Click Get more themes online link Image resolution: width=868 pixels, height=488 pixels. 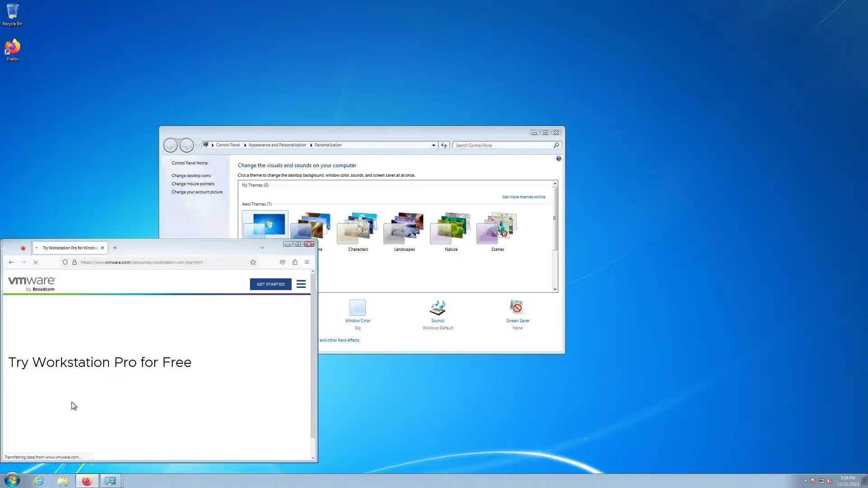[523, 197]
